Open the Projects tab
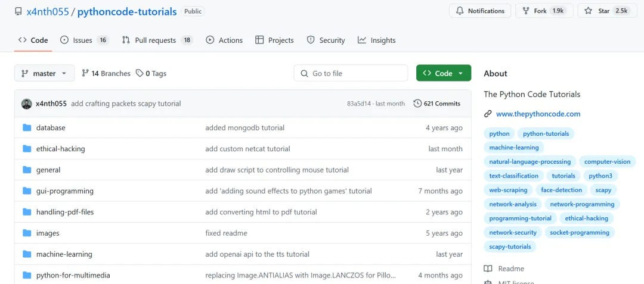The width and height of the screenshot is (644, 284). point(274,40)
